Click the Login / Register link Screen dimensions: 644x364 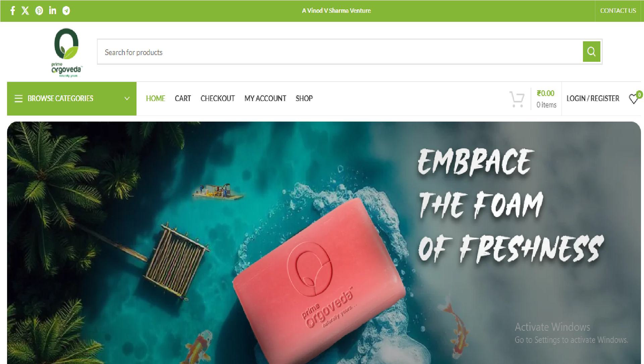593,98
